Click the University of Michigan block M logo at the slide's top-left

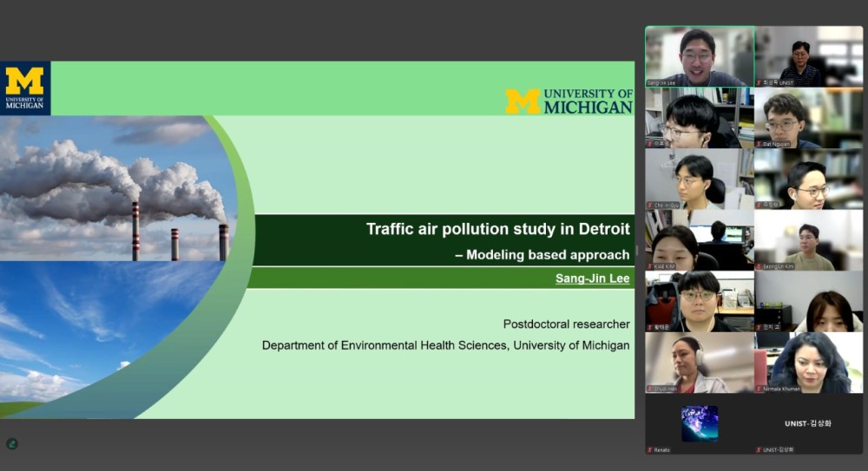(24, 88)
